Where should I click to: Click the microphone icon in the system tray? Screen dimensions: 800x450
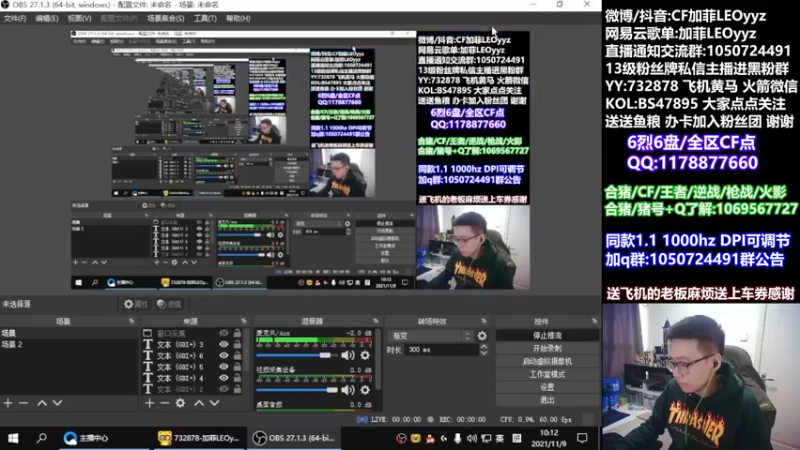[458, 438]
